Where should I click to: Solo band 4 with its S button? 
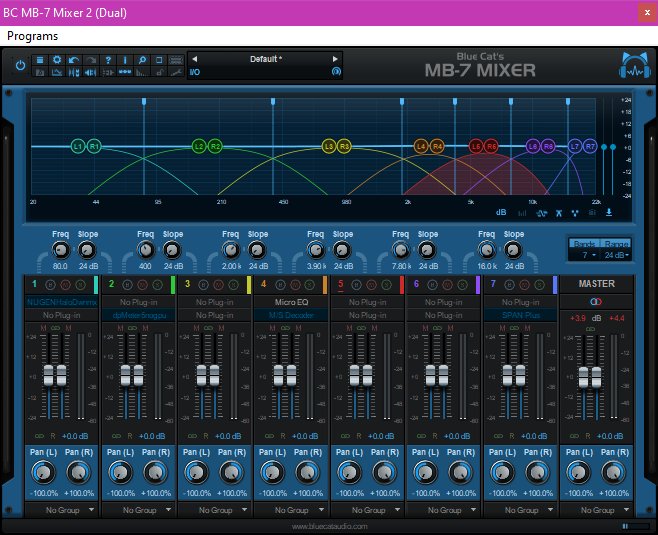pos(310,285)
